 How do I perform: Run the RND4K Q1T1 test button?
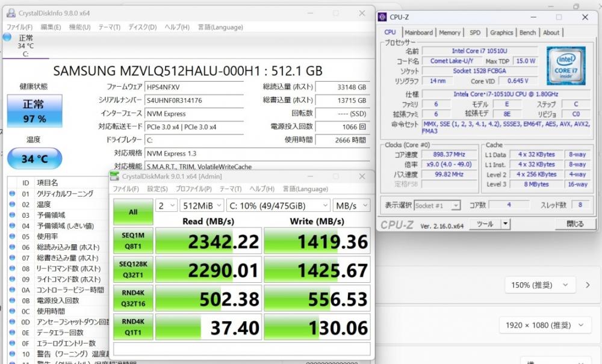(133, 327)
